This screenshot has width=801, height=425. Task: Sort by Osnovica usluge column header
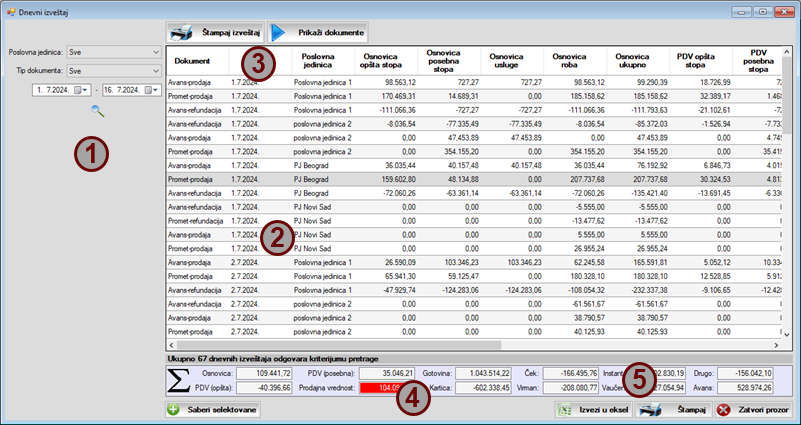(512, 61)
